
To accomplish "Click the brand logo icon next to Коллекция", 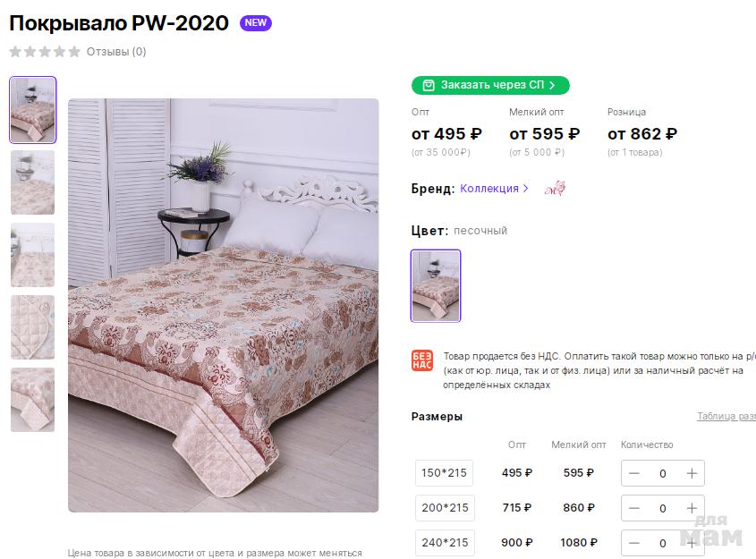I will point(556,189).
